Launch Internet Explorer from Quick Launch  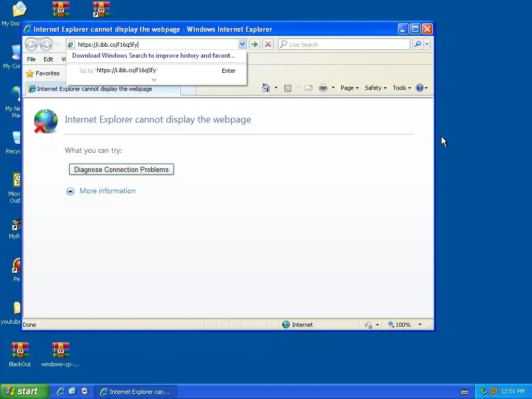click(x=61, y=391)
